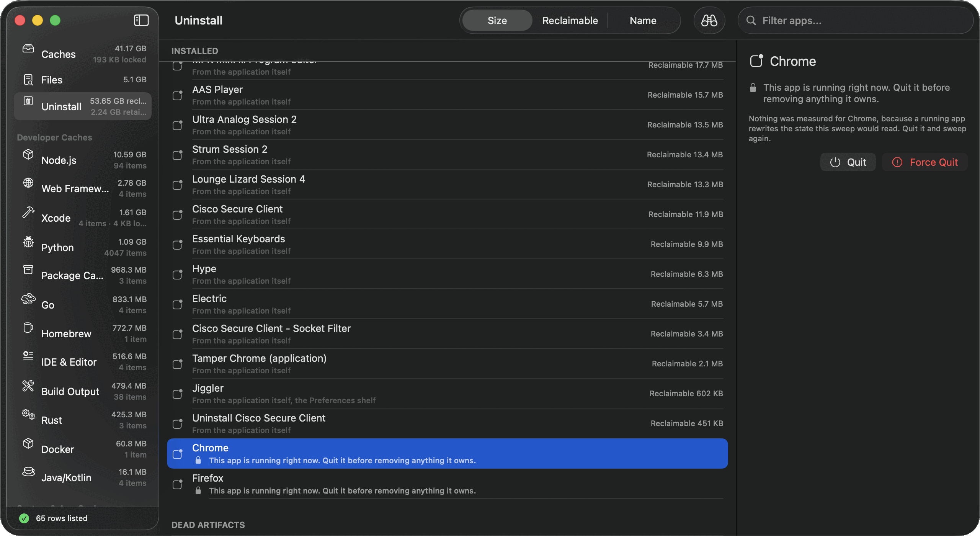Click the Homebrew 772.7 MB size

click(129, 328)
